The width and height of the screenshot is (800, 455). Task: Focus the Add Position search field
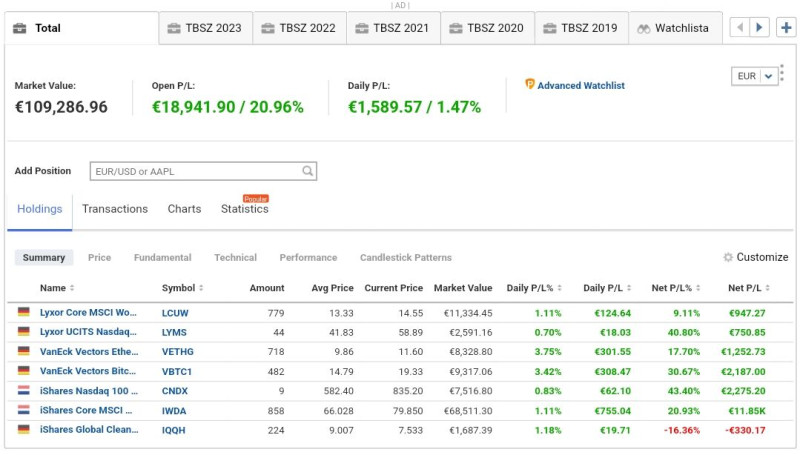(203, 171)
